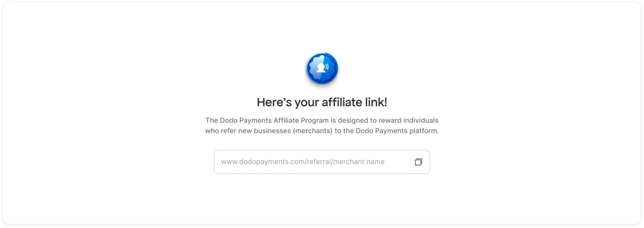This screenshot has height=228, width=644.
Task: Click the blue affiliate badge icon
Action: coord(322,69)
